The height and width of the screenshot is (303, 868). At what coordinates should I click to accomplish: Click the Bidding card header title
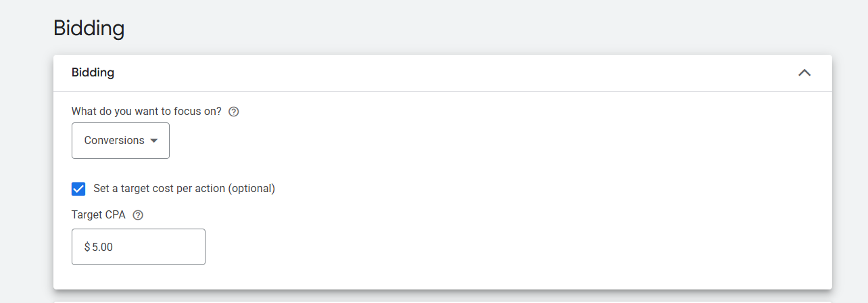93,73
